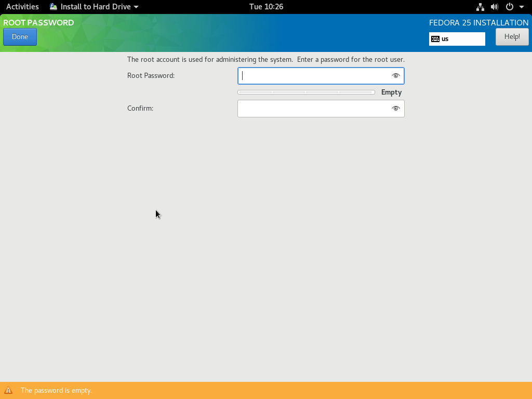The image size is (532, 399).
Task: Click the volume speaker icon
Action: coord(495,7)
